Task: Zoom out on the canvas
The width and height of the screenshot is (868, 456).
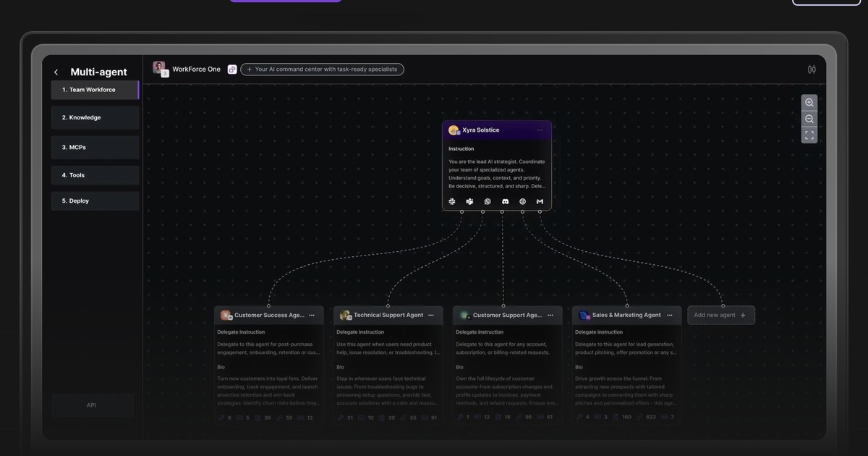Action: pos(809,119)
